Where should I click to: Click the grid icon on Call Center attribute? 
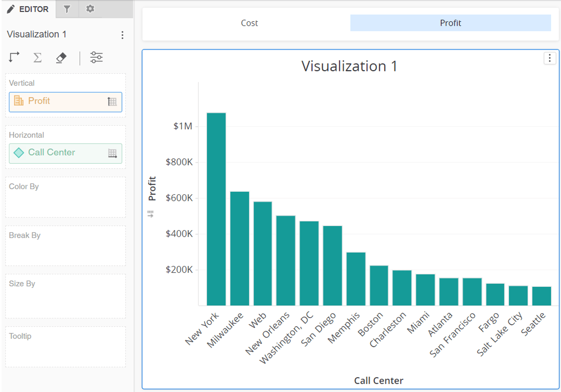(x=113, y=153)
